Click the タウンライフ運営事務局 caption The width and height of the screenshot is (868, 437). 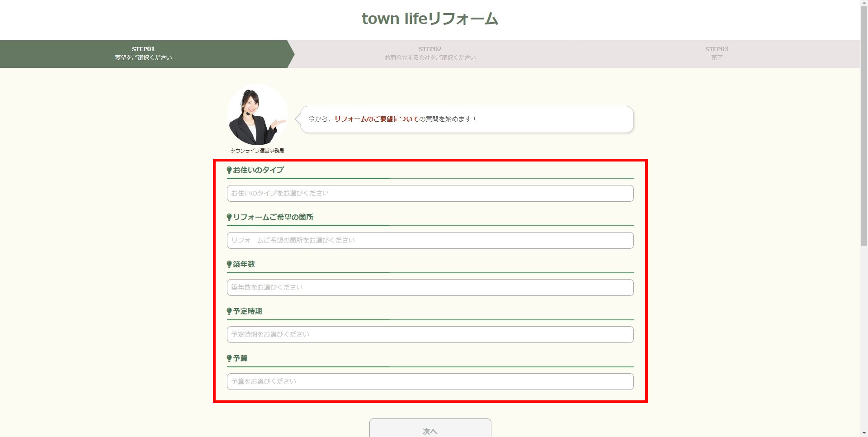click(x=257, y=151)
